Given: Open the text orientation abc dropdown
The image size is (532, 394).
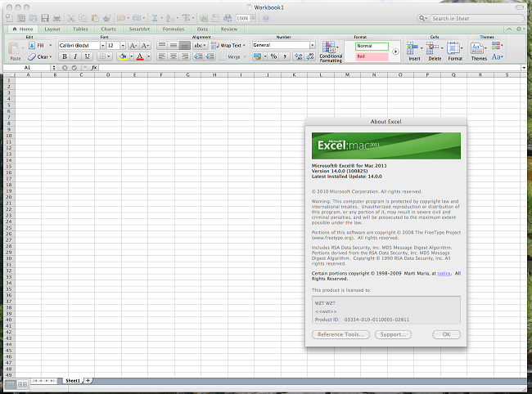Looking at the screenshot, I should [x=200, y=46].
